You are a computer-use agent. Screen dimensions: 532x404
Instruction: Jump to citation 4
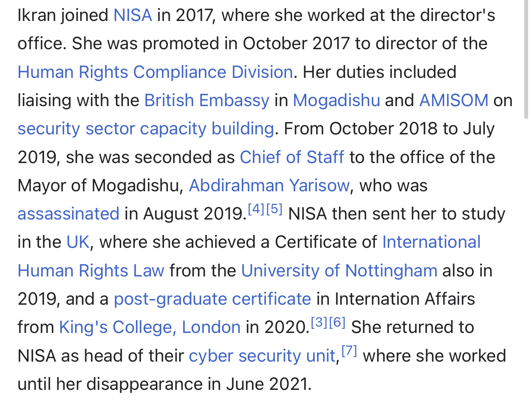(257, 210)
